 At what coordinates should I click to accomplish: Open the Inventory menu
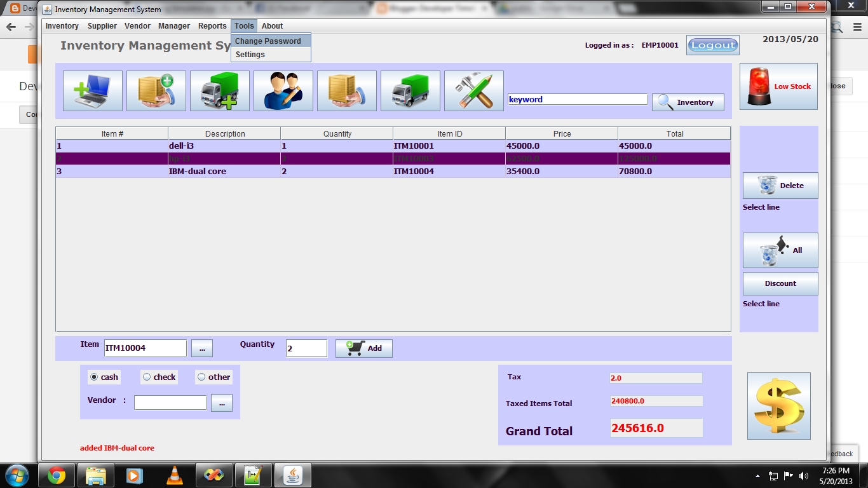[62, 26]
